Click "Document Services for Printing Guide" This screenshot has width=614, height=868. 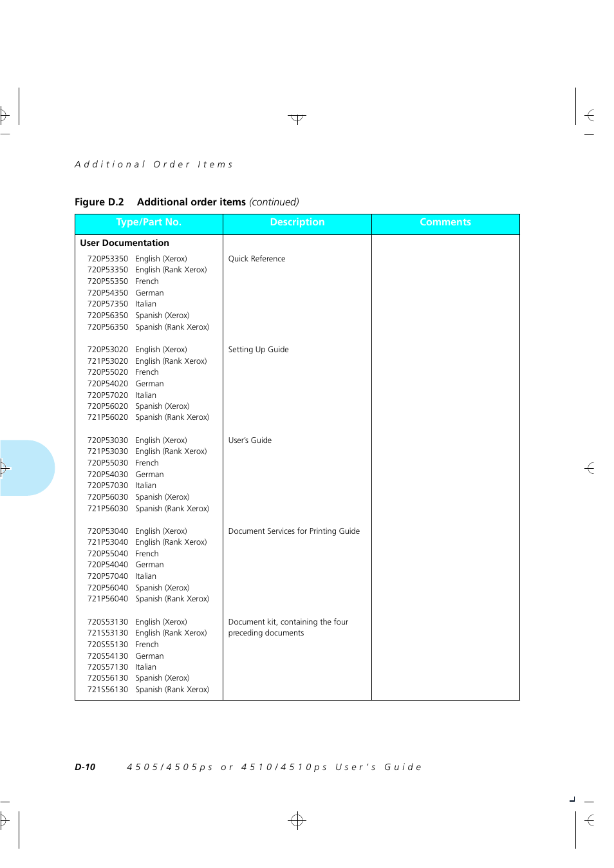click(294, 531)
